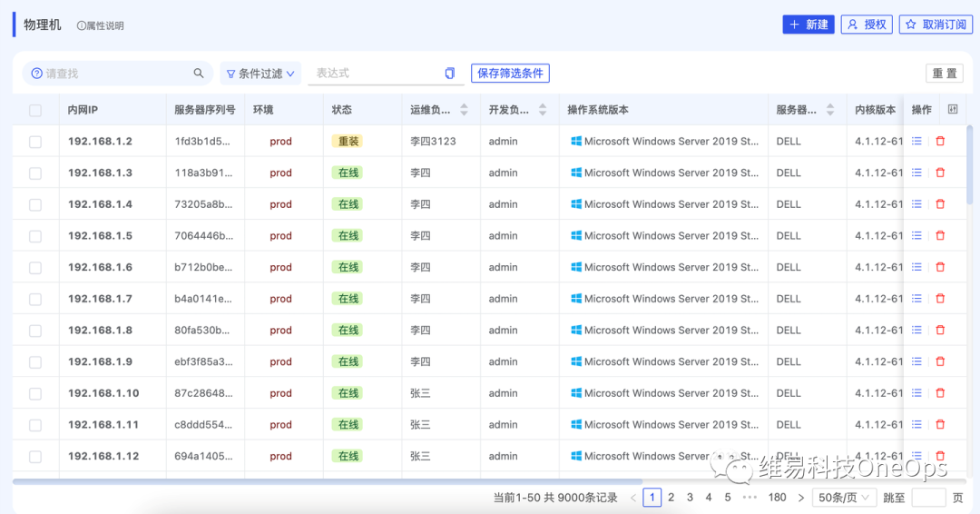Focus the 请查找 search field
The width and height of the screenshot is (980, 514).
point(117,74)
